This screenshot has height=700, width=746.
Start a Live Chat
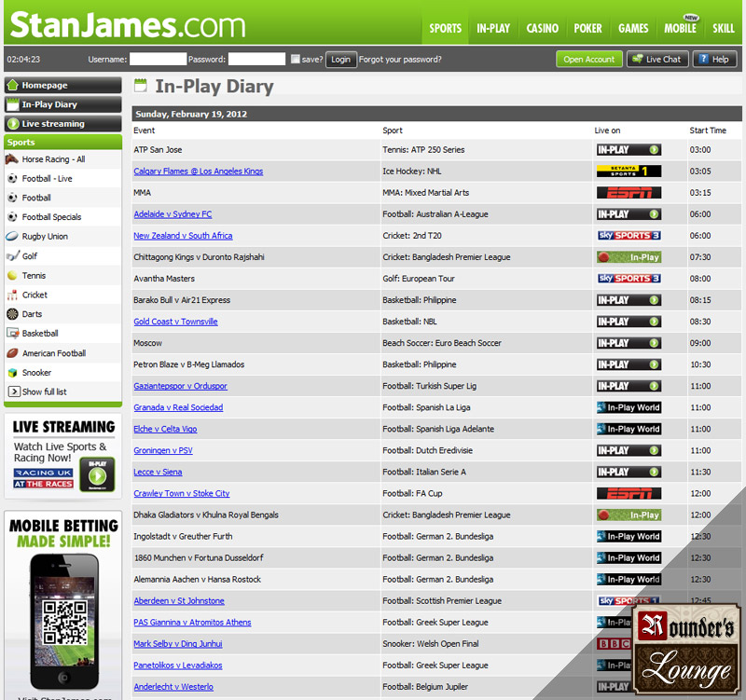pyautogui.click(x=657, y=60)
